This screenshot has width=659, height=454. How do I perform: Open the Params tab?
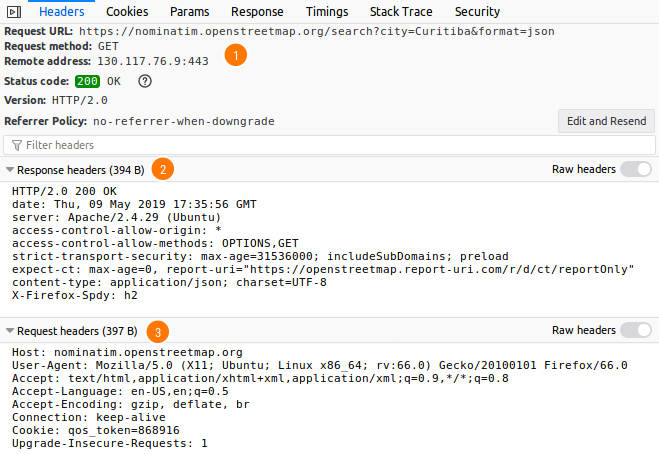190,12
